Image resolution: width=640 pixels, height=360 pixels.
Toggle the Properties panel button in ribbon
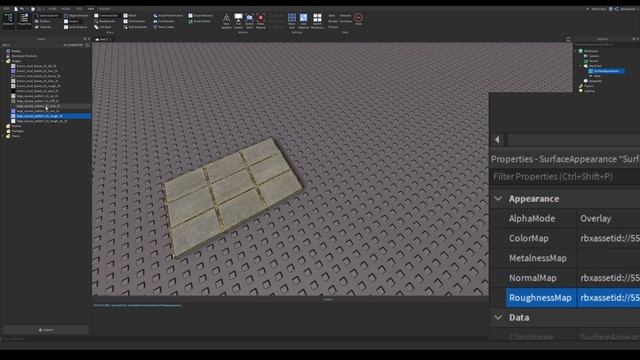pyautogui.click(x=24, y=19)
